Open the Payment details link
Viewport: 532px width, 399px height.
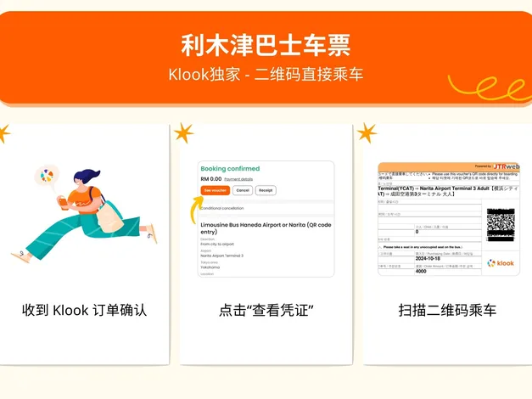(238, 179)
